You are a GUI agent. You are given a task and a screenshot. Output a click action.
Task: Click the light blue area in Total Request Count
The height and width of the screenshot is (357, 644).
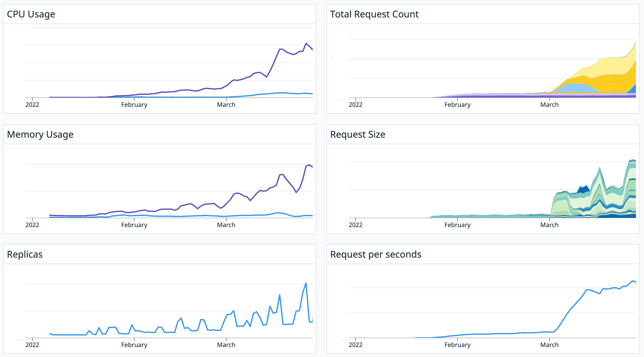tap(576, 88)
